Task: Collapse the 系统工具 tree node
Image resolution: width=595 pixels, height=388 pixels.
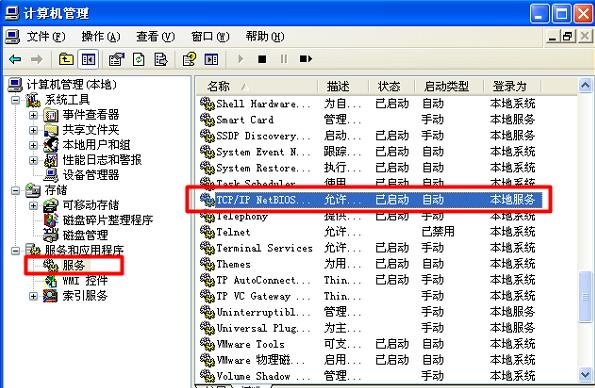Action: (15, 100)
